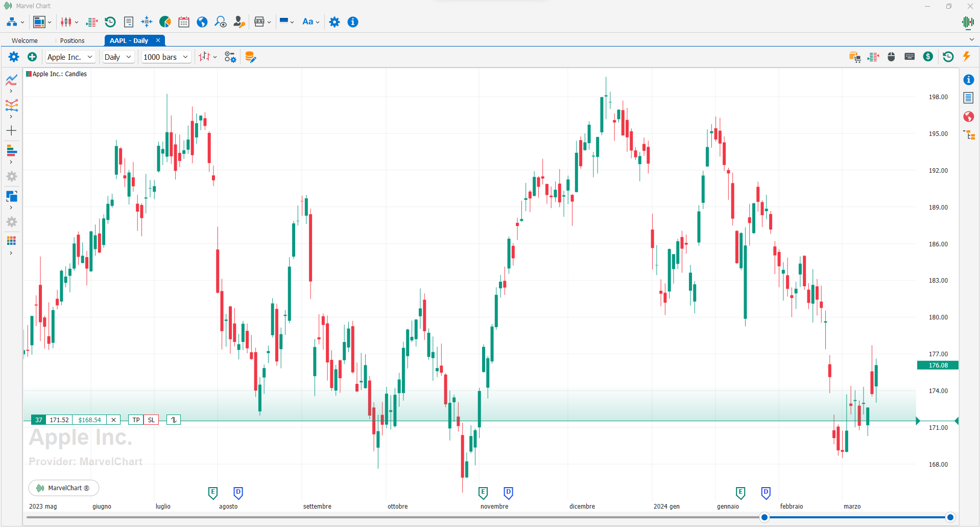
Task: Click left handle of time range slider
Action: tap(764, 517)
